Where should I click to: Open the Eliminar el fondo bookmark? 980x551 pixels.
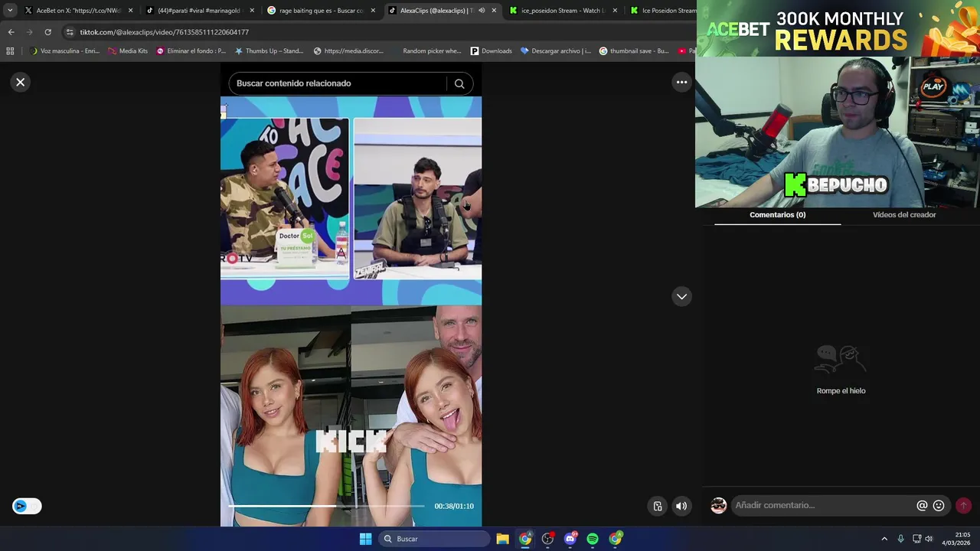click(x=191, y=51)
